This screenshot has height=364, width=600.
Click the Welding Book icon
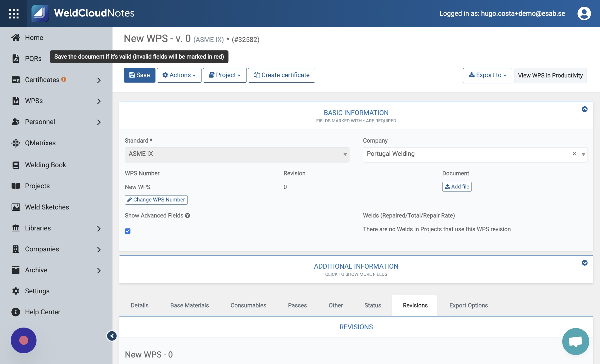(15, 165)
